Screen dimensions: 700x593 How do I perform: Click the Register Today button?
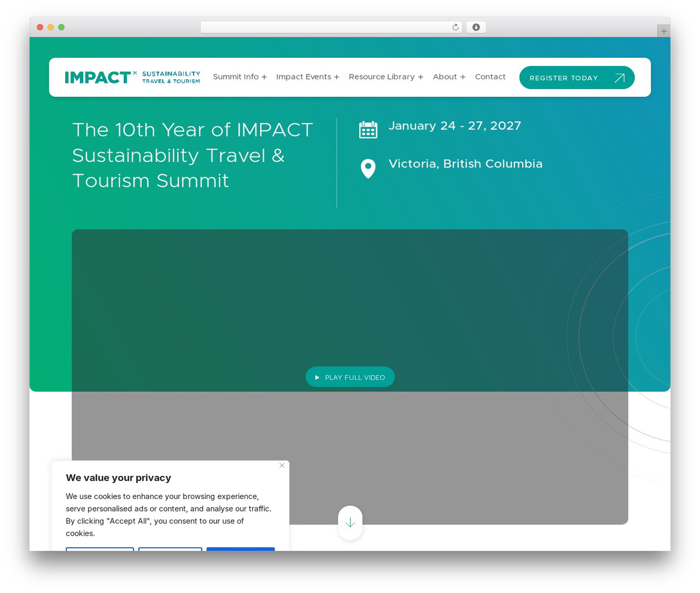click(x=577, y=78)
